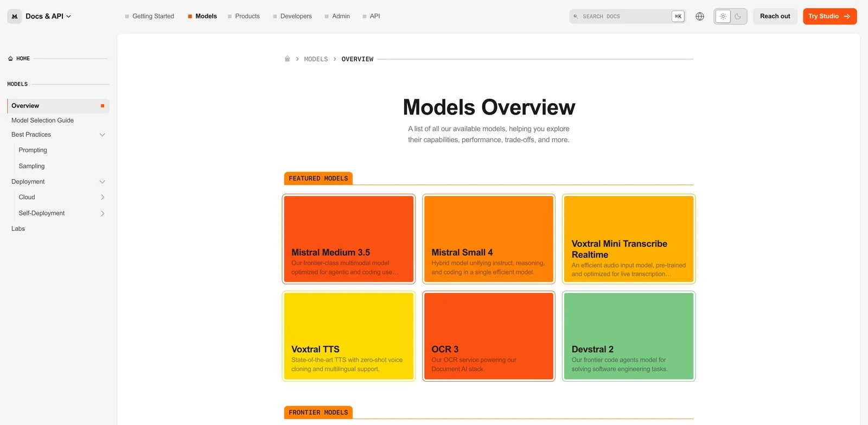Image resolution: width=868 pixels, height=425 pixels.
Task: Click the ⌘K shortcut badge
Action: [x=678, y=16]
